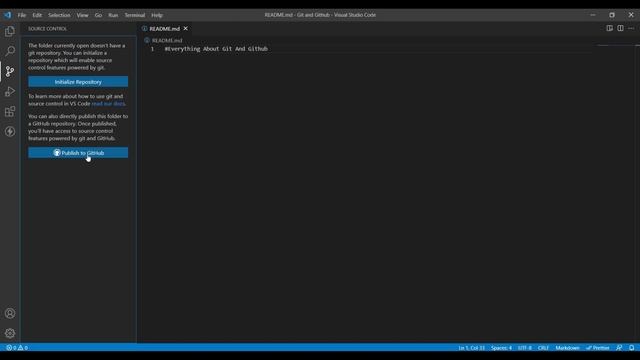Click the '#Everything About Git And Github' line

216,49
